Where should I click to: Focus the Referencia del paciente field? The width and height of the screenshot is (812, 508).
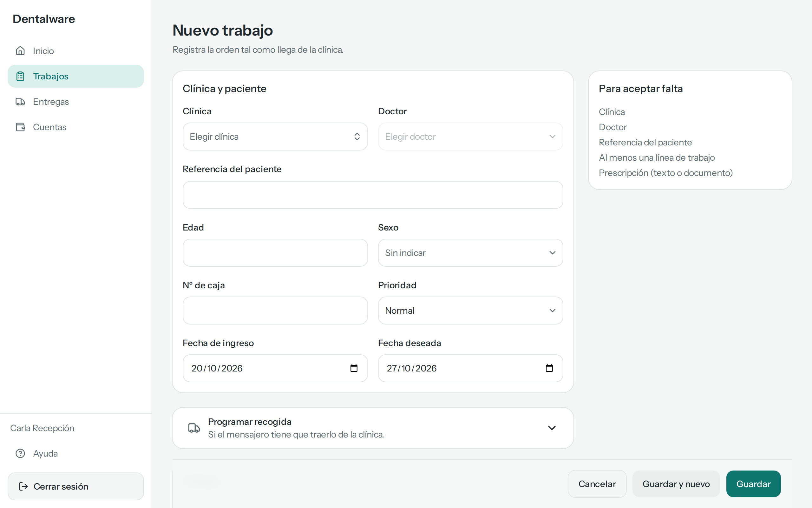click(373, 195)
